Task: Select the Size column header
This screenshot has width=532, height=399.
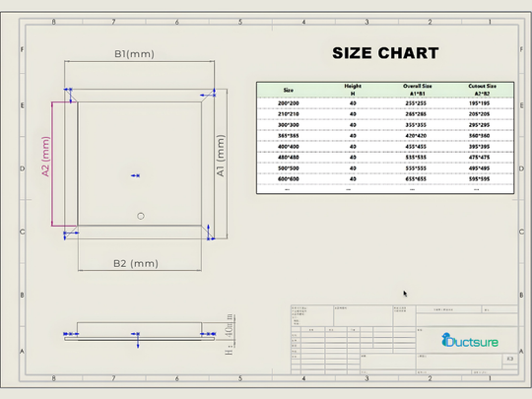Action: [x=289, y=91]
